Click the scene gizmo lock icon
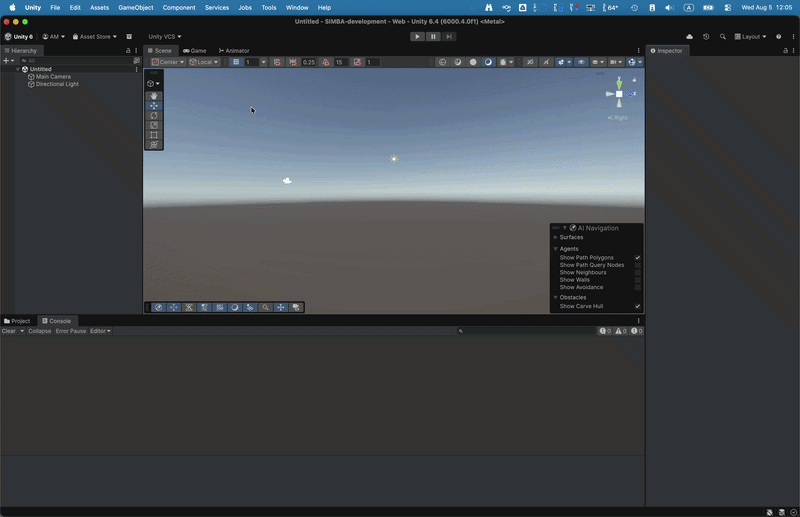Screen dimensions: 800x517 (634, 80)
